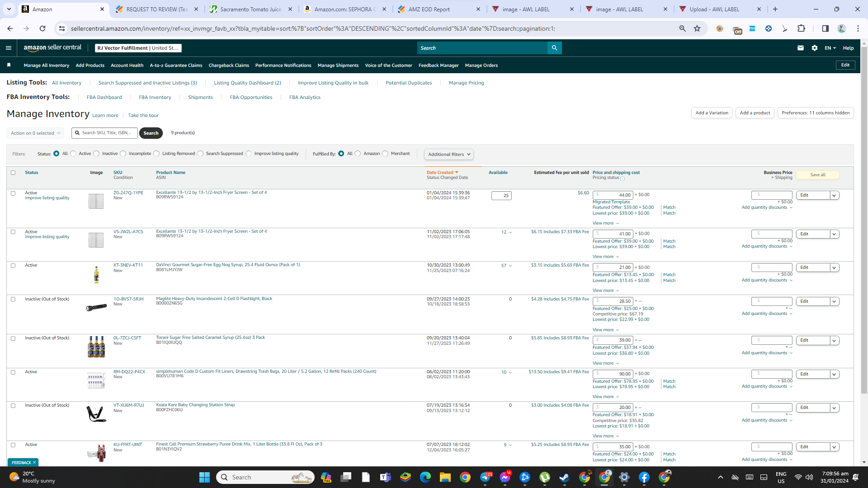
Task: Select the checkbox for DaVinci Egg Nog Syrup row
Action: (x=13, y=266)
